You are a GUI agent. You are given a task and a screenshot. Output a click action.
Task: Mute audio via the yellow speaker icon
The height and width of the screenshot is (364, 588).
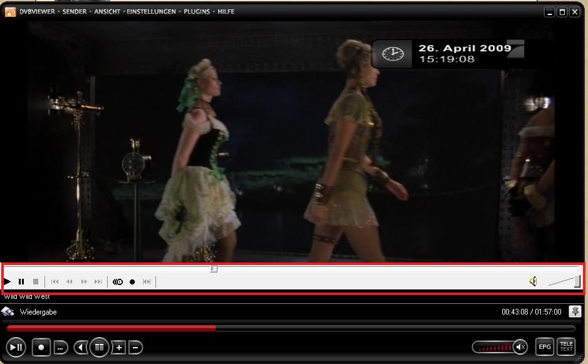tap(533, 281)
